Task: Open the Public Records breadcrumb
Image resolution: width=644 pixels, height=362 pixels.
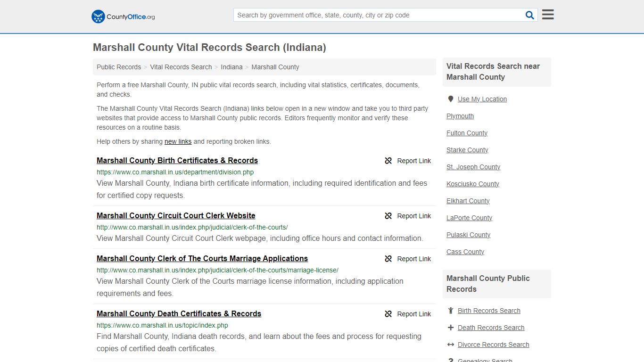Action: (x=119, y=67)
